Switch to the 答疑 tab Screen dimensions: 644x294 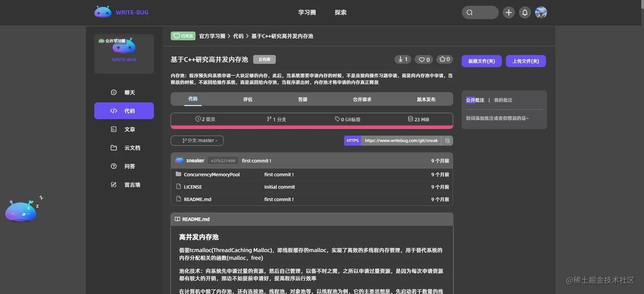click(x=303, y=99)
